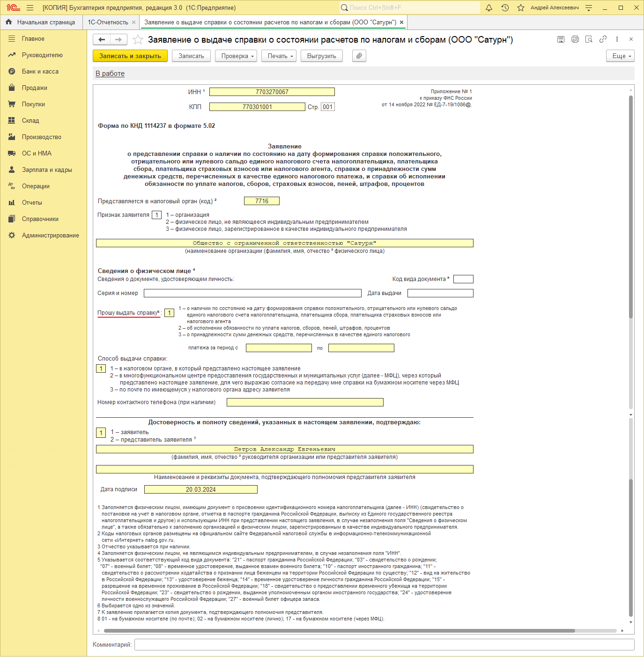Viewport: 644px width, 657px height.
Task: Go back with left arrow button
Action: 102,40
